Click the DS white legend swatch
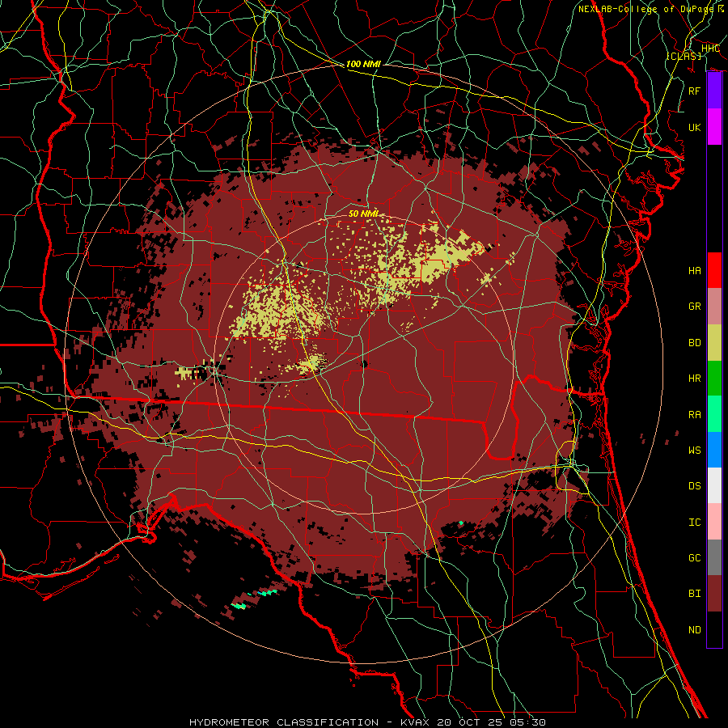The image size is (728, 728). pyautogui.click(x=714, y=485)
